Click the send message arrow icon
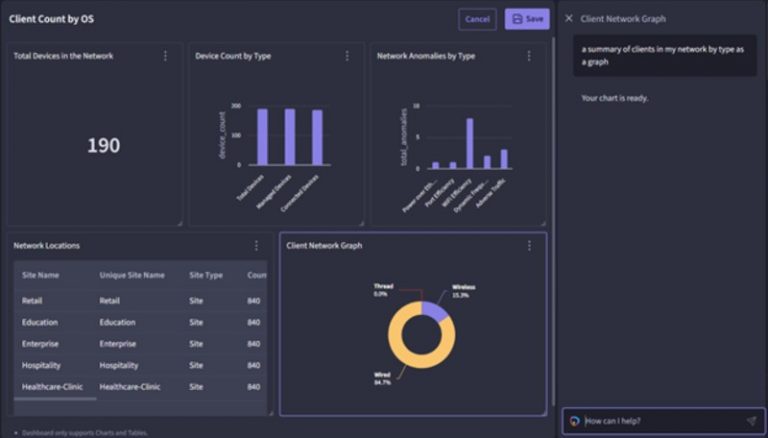768x438 pixels. point(751,421)
